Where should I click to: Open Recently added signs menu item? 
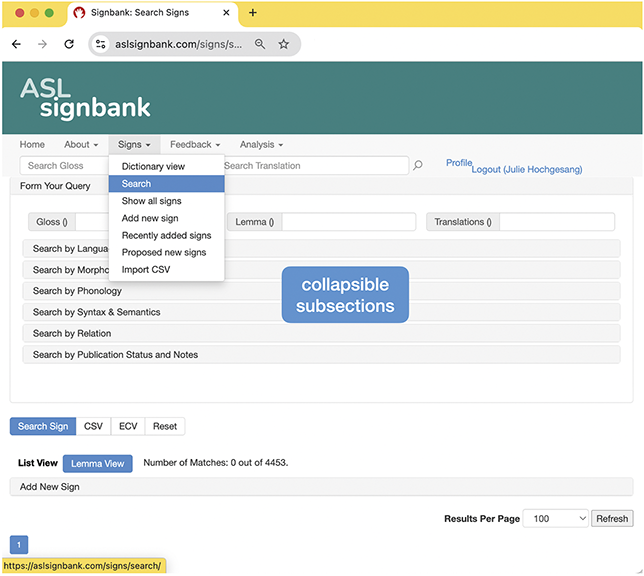pyautogui.click(x=167, y=235)
